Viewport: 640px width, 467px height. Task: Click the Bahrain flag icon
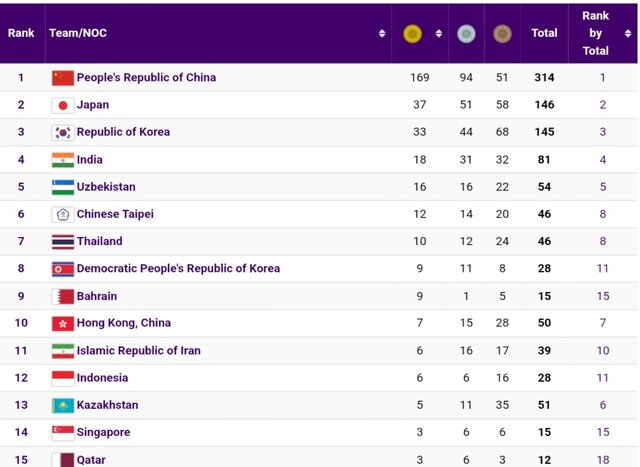[x=62, y=296]
